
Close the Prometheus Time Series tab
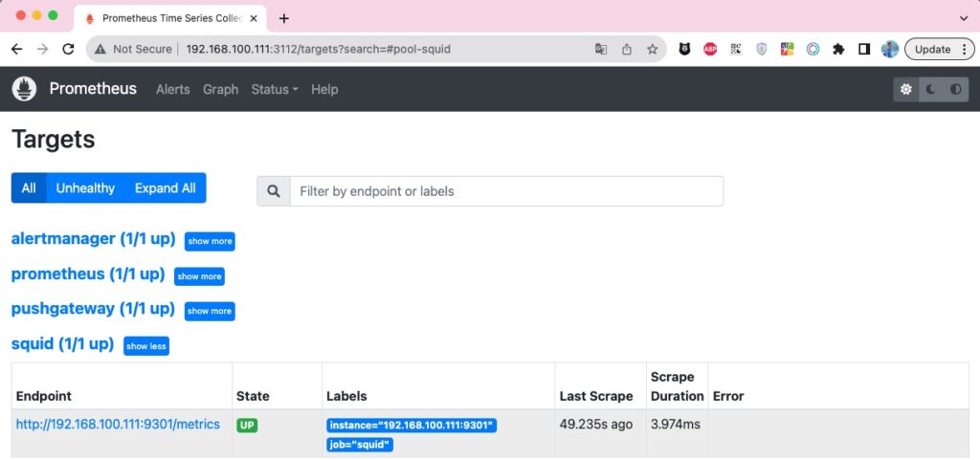click(253, 18)
